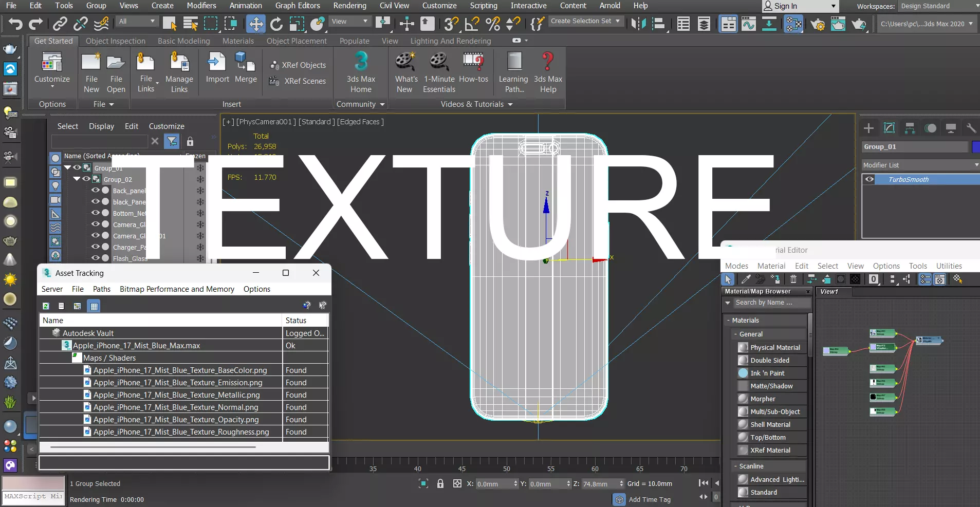Open the Utilities wrench panel

(x=971, y=128)
